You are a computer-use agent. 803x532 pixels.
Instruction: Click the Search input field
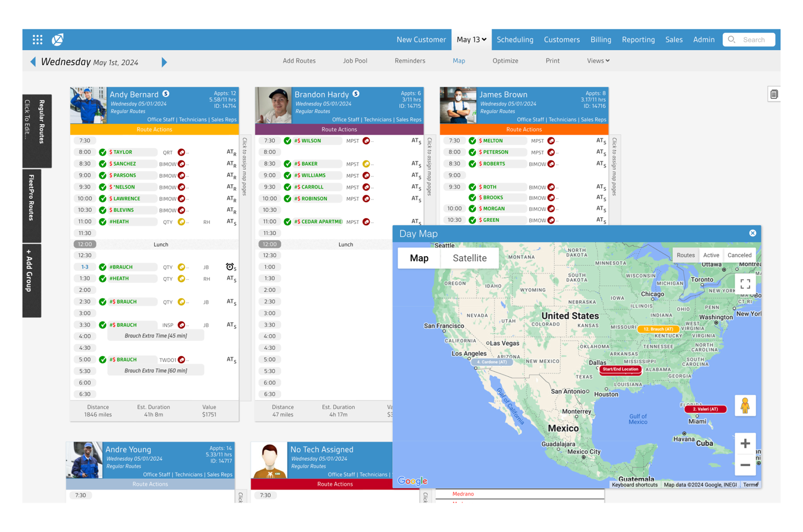(753, 40)
